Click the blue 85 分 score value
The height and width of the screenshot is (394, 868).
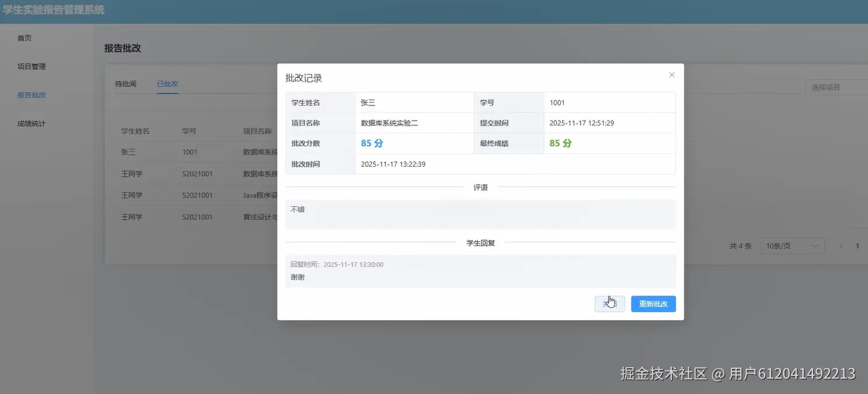click(371, 143)
